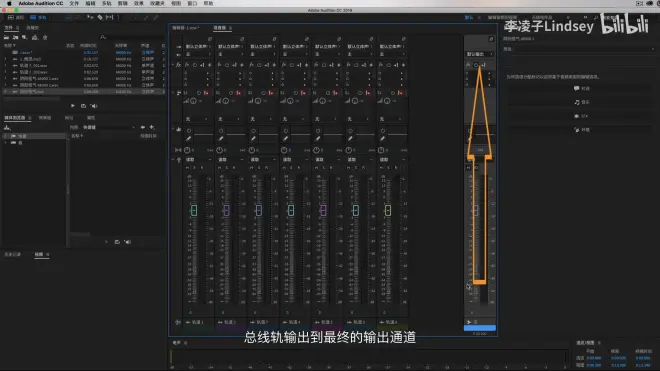Click the Open File folder icon in Files panel

click(x=6, y=37)
